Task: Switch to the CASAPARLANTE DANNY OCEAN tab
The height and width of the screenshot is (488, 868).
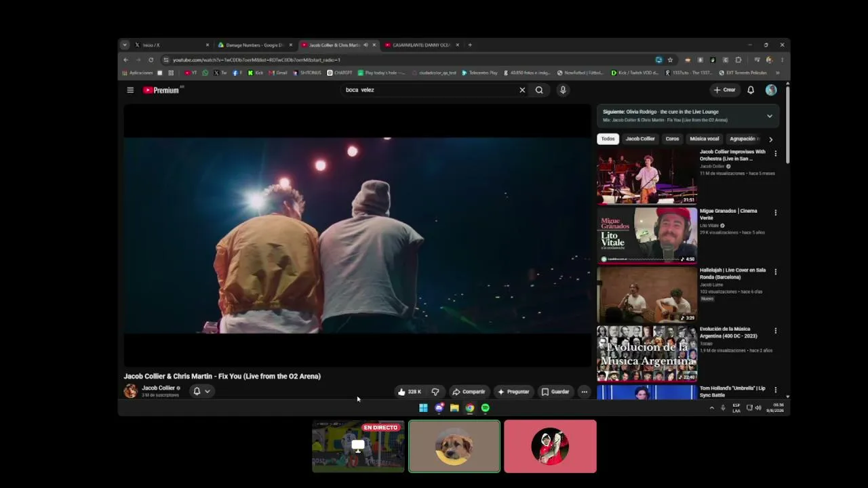Action: [x=421, y=45]
